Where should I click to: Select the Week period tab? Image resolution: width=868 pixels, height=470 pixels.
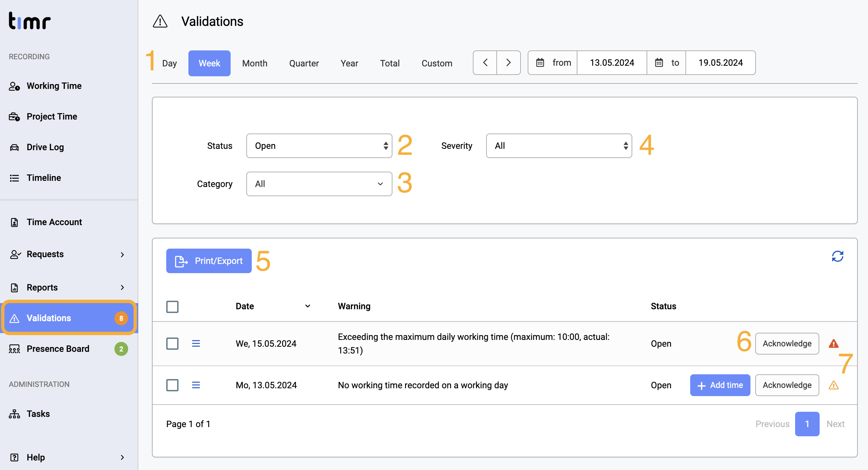click(210, 63)
